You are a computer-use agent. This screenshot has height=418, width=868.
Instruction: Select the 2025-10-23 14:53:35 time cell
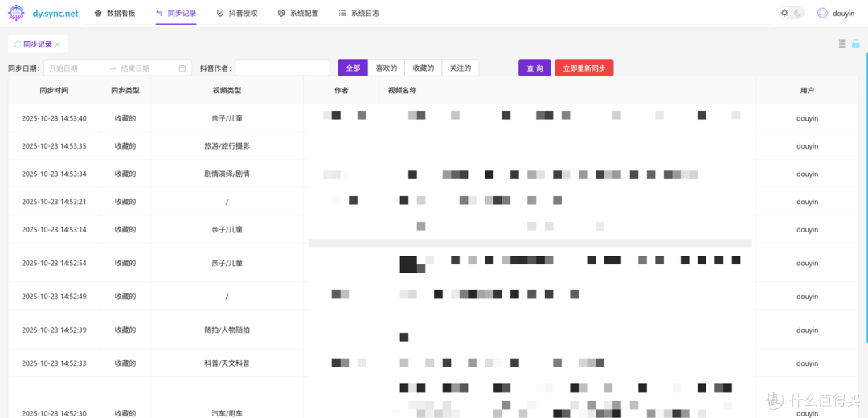54,146
